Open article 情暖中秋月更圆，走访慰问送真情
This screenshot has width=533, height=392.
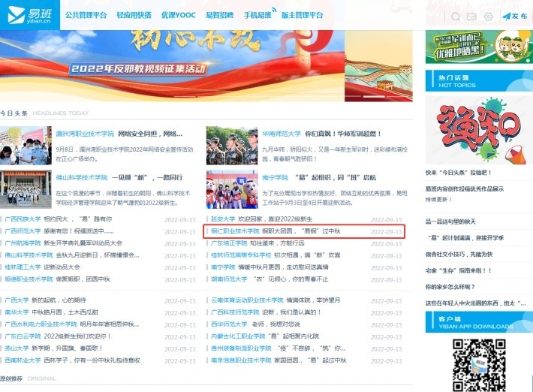click(x=283, y=267)
